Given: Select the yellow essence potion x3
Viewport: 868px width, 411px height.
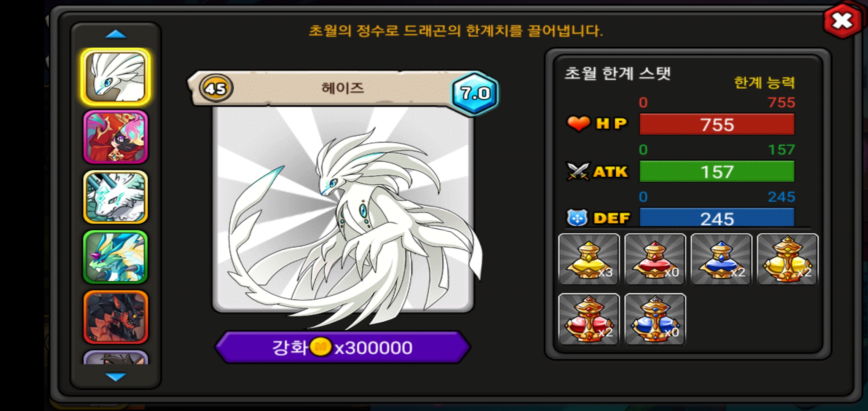Looking at the screenshot, I should (x=589, y=259).
